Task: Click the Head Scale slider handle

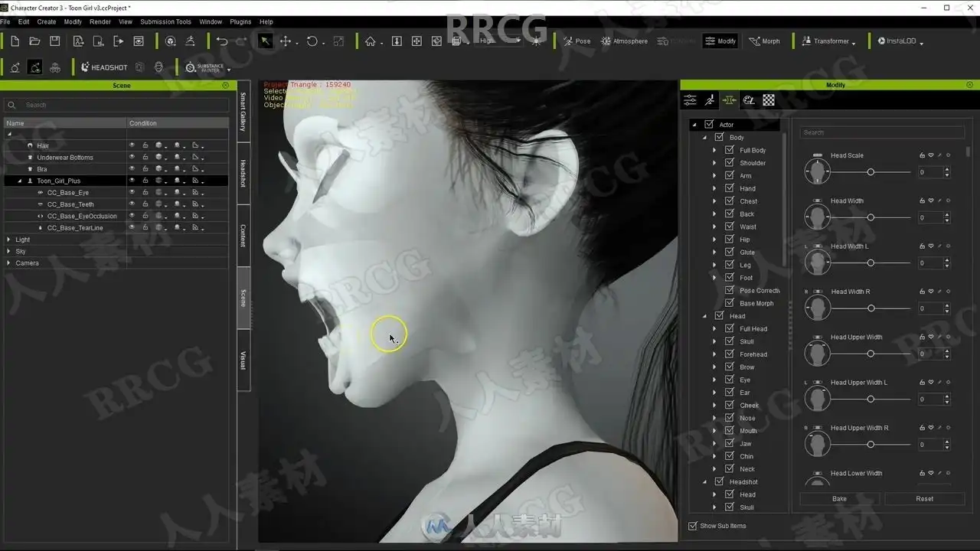Action: pyautogui.click(x=871, y=172)
